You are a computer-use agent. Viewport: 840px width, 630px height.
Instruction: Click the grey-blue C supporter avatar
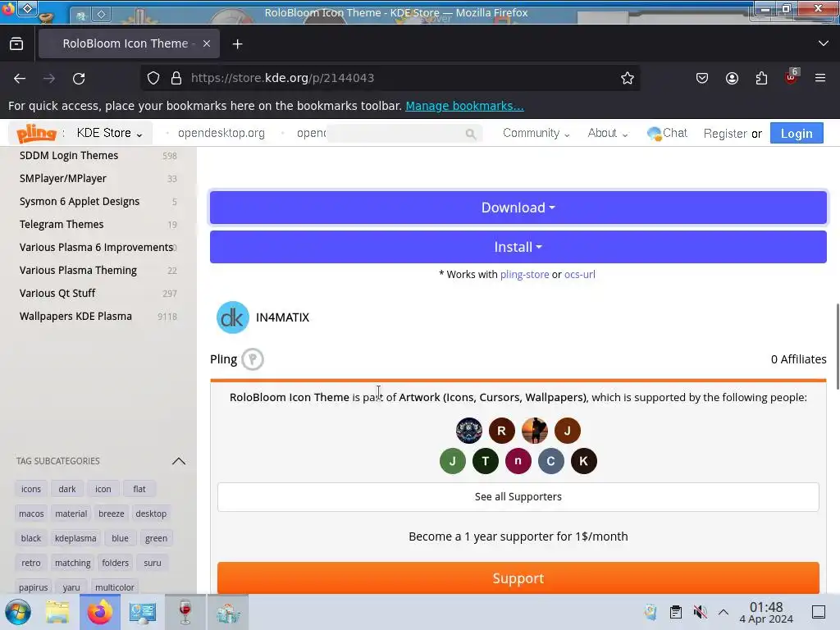(x=550, y=461)
